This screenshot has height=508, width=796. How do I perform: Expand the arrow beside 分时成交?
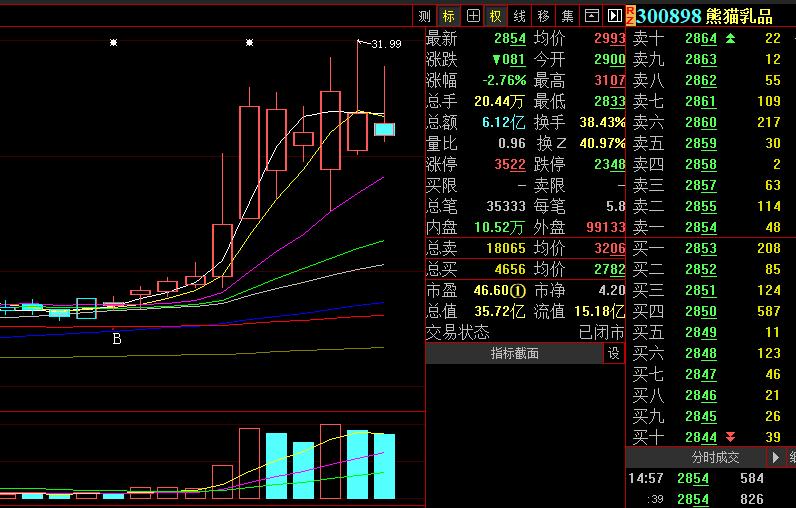(778, 457)
